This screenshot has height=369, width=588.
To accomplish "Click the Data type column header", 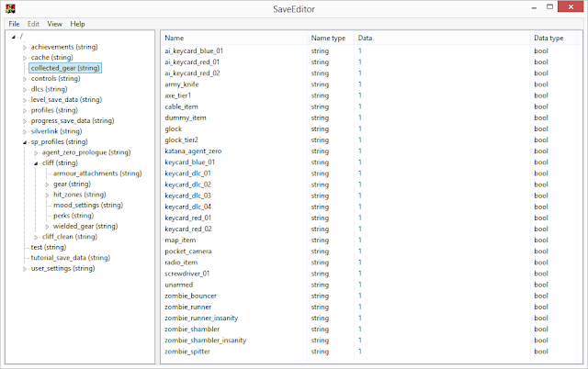I will tap(549, 38).
